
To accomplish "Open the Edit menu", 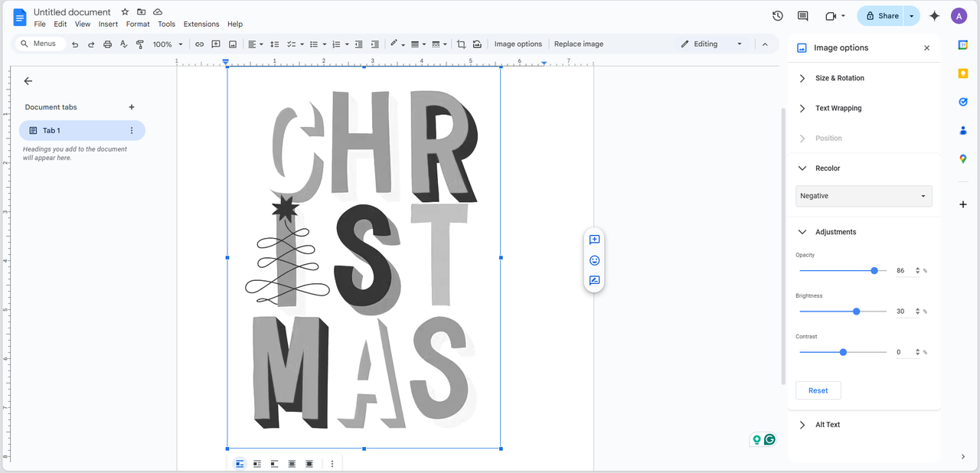I will click(x=60, y=24).
